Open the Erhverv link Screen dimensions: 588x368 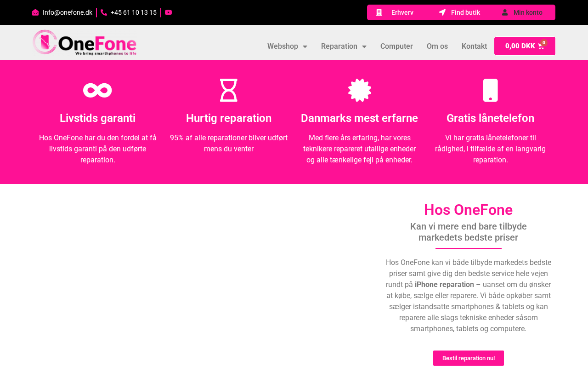(x=402, y=12)
